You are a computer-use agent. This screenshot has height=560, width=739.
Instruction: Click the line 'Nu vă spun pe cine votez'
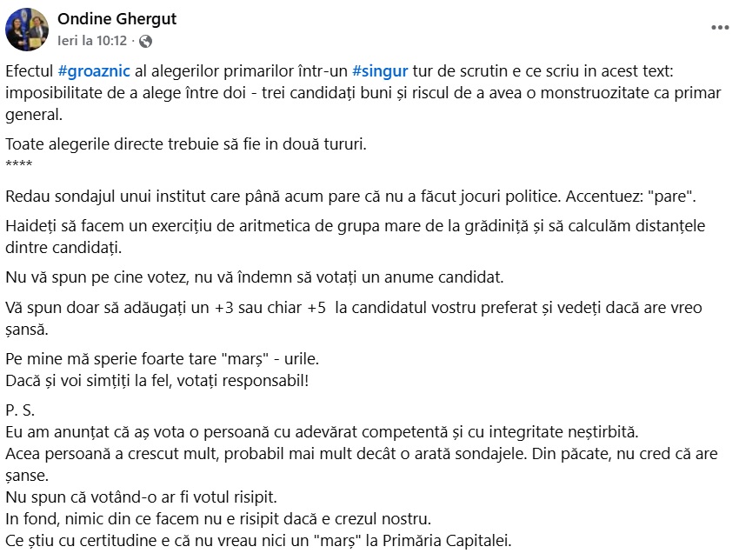pyautogui.click(x=260, y=278)
